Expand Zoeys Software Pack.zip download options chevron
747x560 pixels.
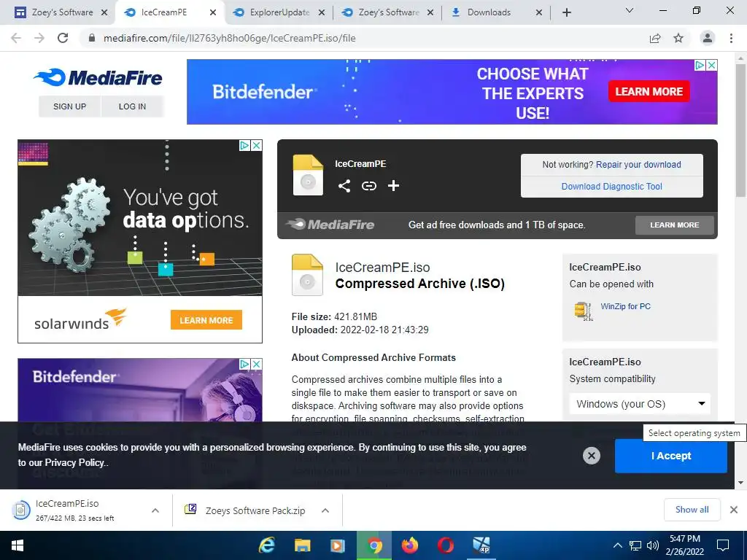325,510
